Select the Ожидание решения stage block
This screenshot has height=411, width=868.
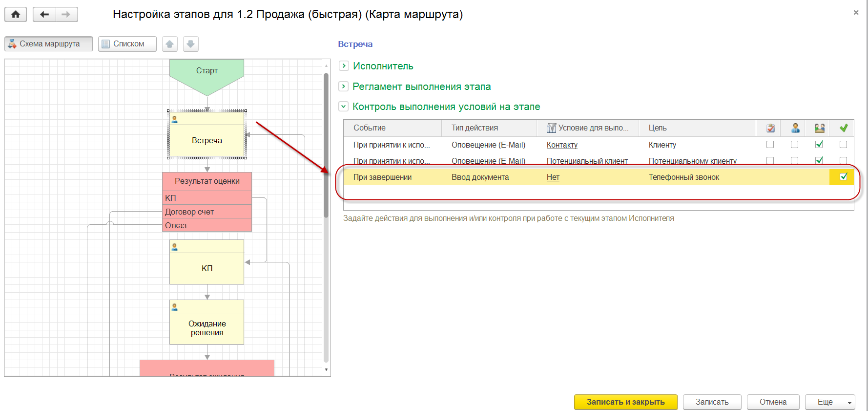point(207,322)
